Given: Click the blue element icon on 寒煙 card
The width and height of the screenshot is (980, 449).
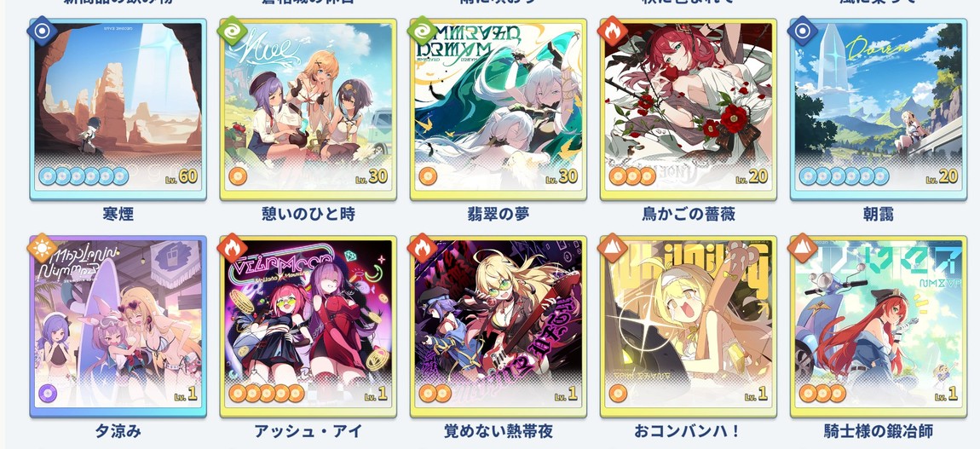Looking at the screenshot, I should click(42, 32).
